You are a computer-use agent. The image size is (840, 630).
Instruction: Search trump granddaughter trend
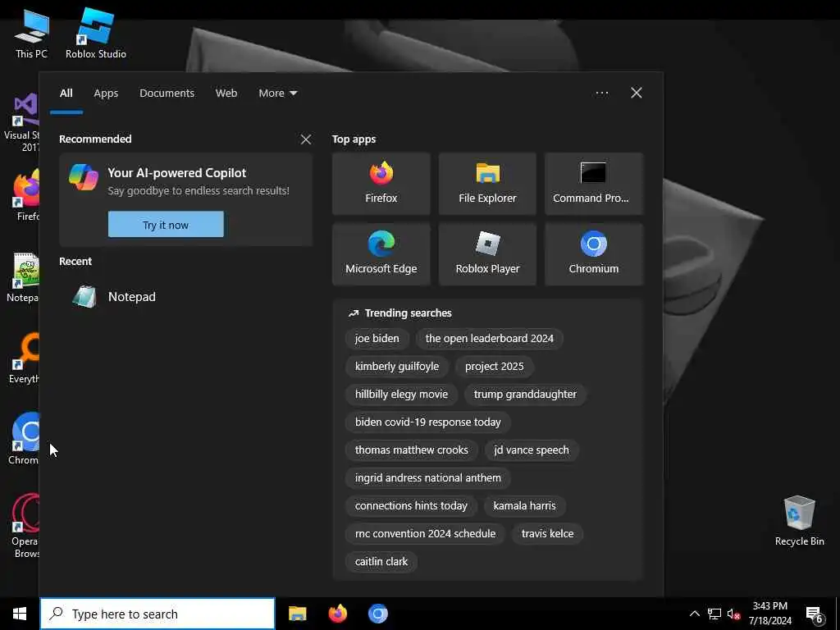[x=525, y=395]
